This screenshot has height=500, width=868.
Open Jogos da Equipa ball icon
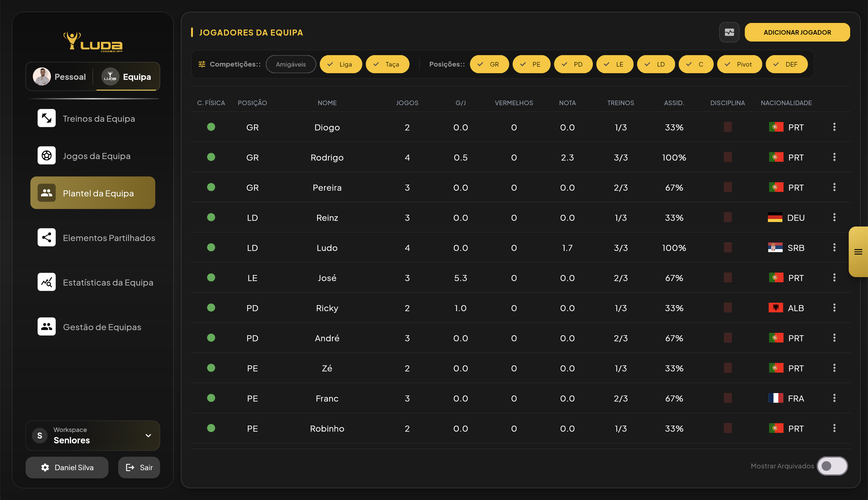point(46,155)
